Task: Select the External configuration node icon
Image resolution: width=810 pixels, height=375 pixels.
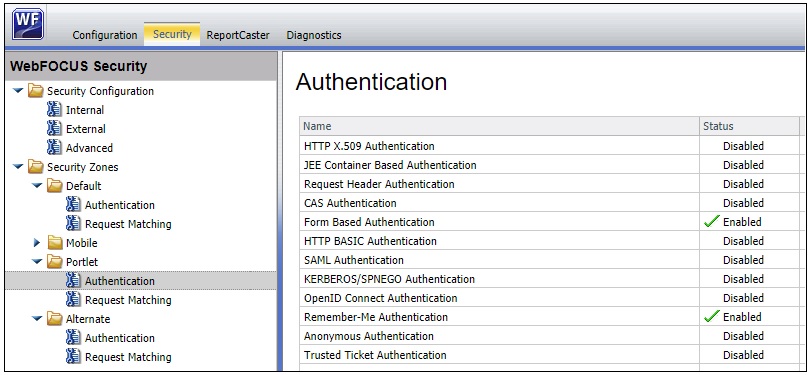Action: [x=54, y=129]
